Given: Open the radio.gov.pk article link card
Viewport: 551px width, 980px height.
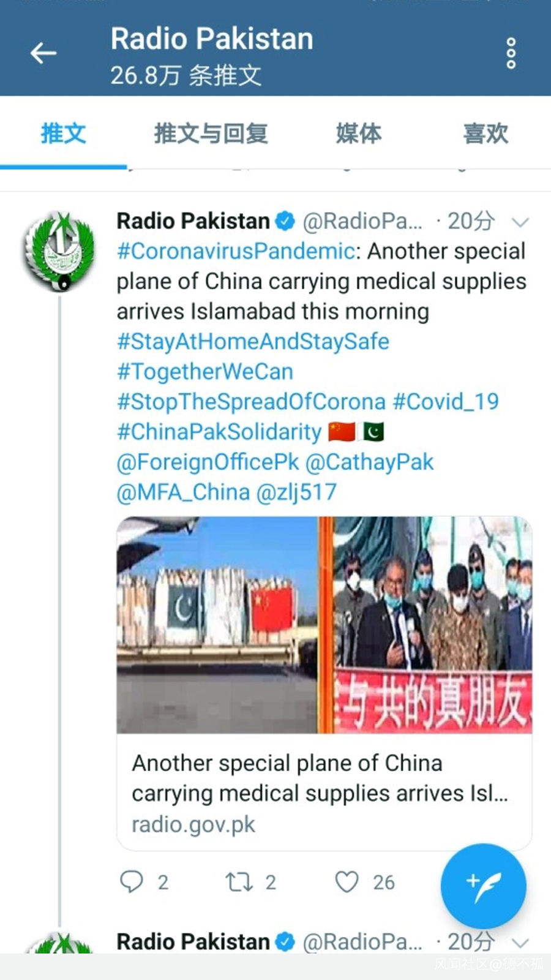Looking at the screenshot, I should point(324,792).
